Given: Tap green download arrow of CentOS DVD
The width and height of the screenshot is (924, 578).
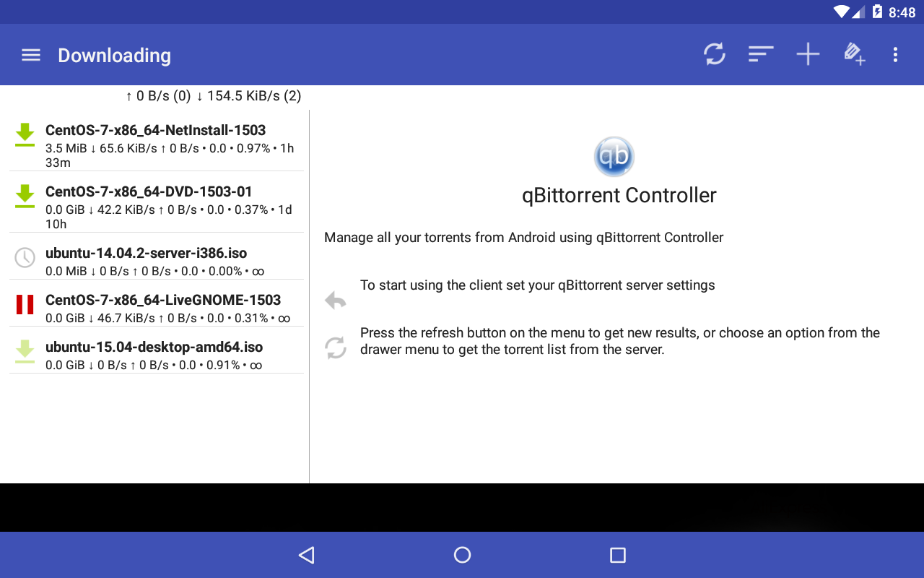Looking at the screenshot, I should point(25,197).
